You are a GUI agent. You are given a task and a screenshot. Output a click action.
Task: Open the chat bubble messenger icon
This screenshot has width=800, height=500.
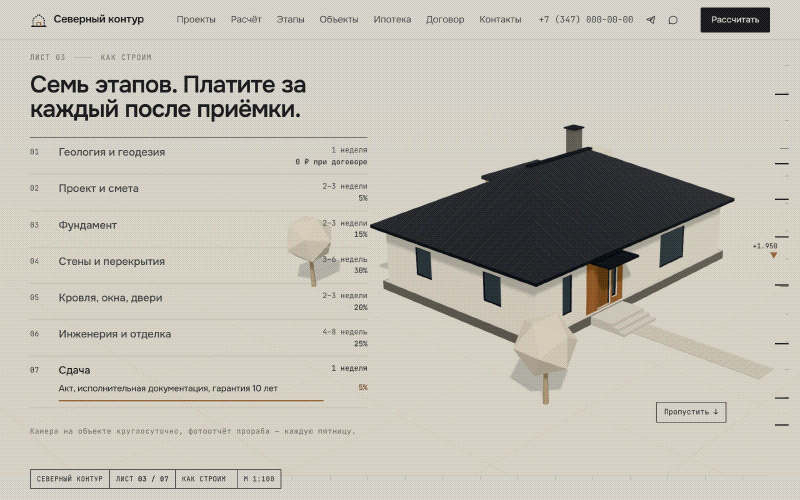(x=673, y=20)
